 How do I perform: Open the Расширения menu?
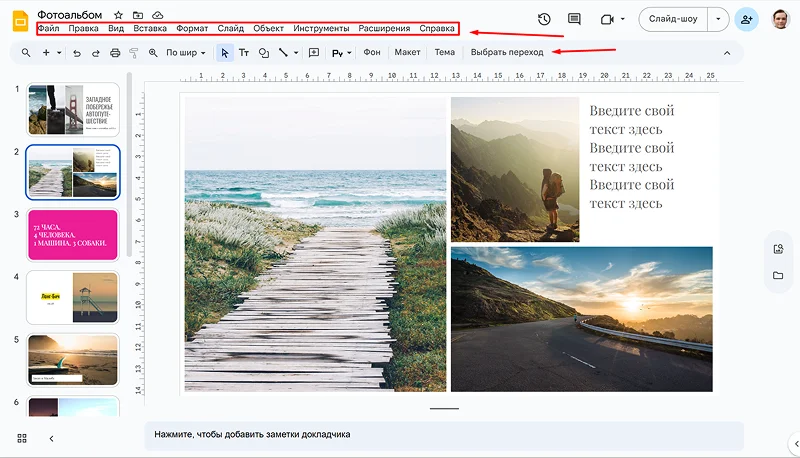[x=384, y=29]
